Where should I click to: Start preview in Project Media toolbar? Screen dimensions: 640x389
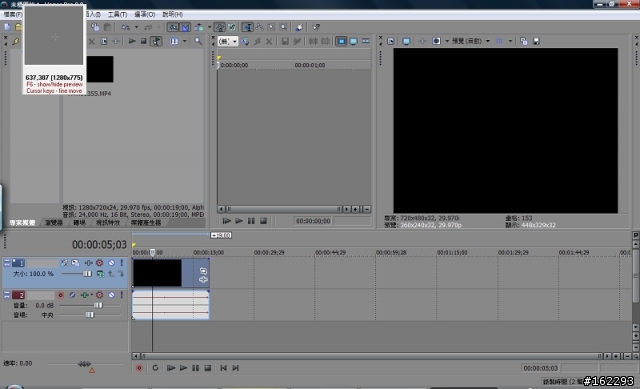click(x=132, y=41)
